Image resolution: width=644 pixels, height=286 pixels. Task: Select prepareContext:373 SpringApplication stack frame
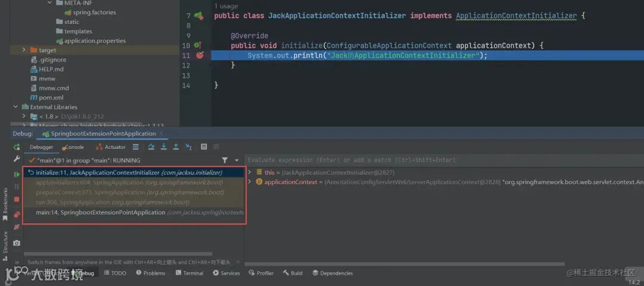(134, 192)
